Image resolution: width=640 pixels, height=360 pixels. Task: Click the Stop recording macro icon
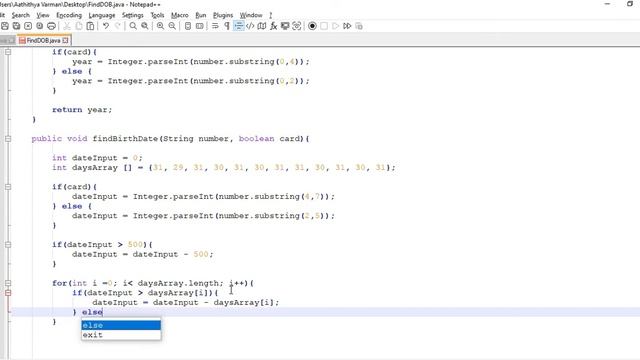click(324, 26)
